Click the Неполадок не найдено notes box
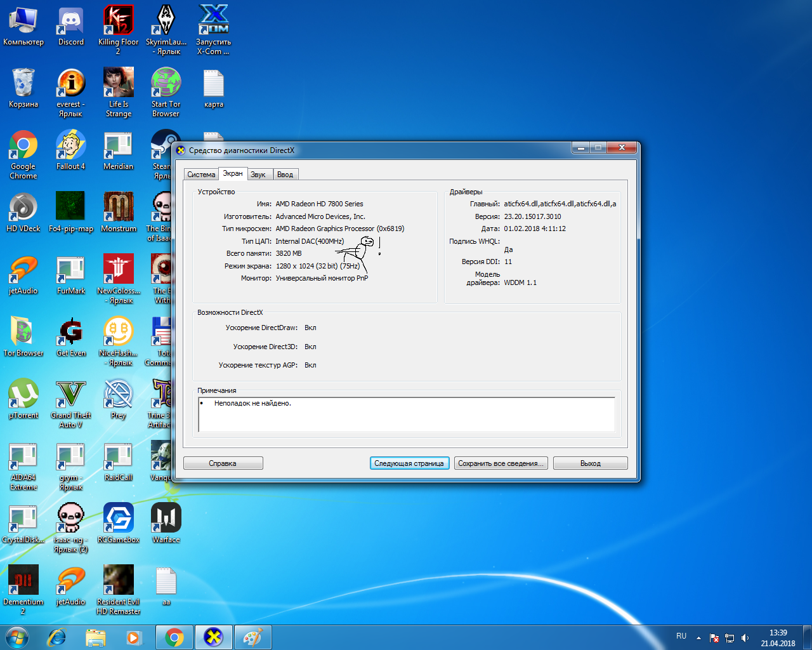 pos(407,415)
